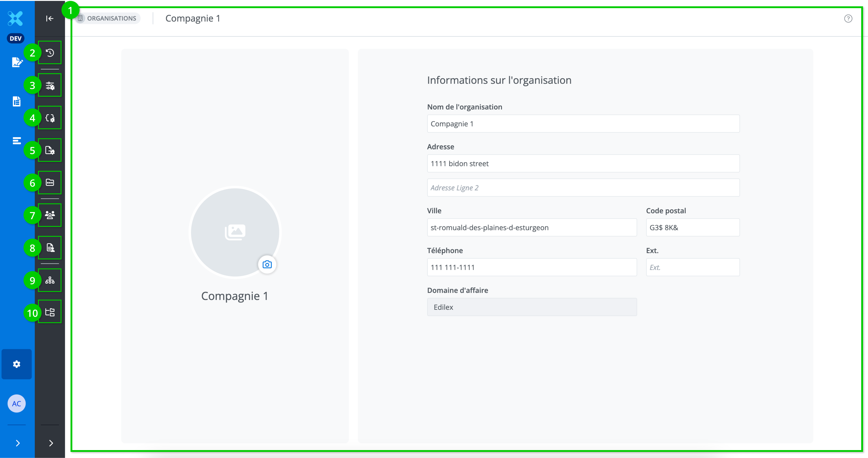The height and width of the screenshot is (458, 868).
Task: Open the org hierarchy chart icon
Action: 50,280
